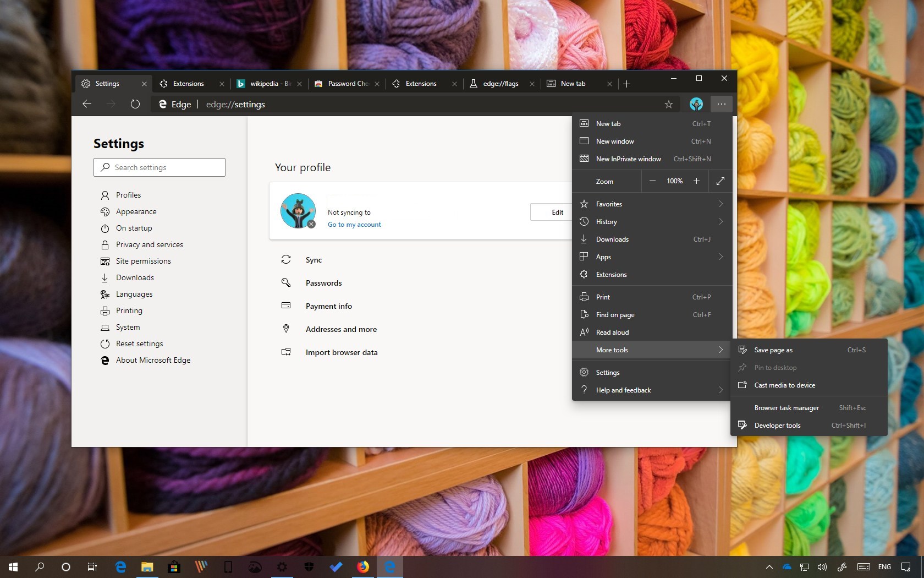Select the Privacy and services shield icon
Viewport: 924px width, 578px height.
point(105,244)
